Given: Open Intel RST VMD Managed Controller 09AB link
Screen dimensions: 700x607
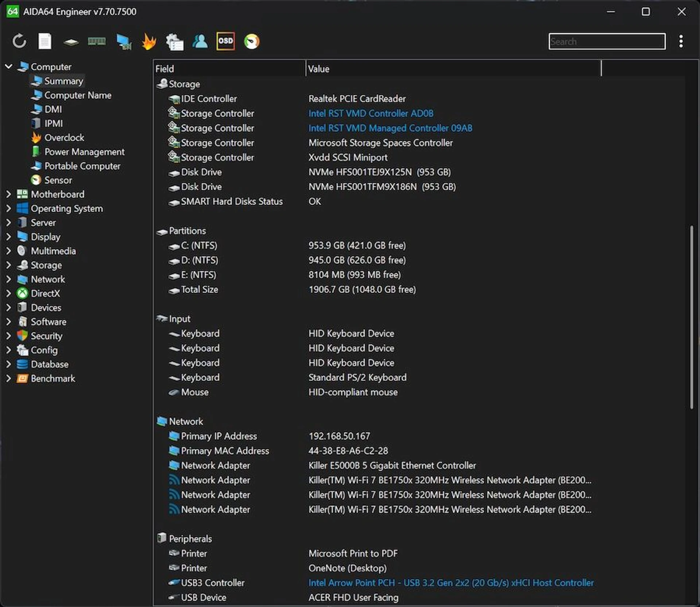Looking at the screenshot, I should pyautogui.click(x=390, y=128).
